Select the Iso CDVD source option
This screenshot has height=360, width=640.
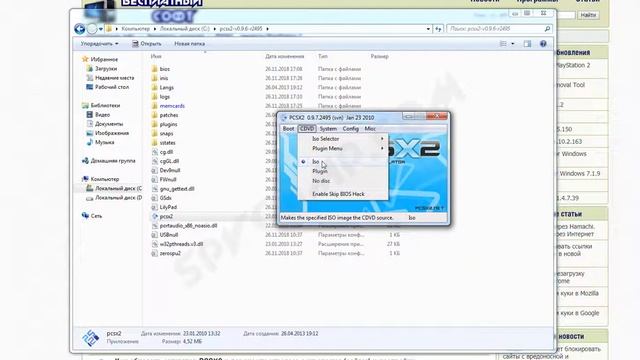click(x=343, y=162)
